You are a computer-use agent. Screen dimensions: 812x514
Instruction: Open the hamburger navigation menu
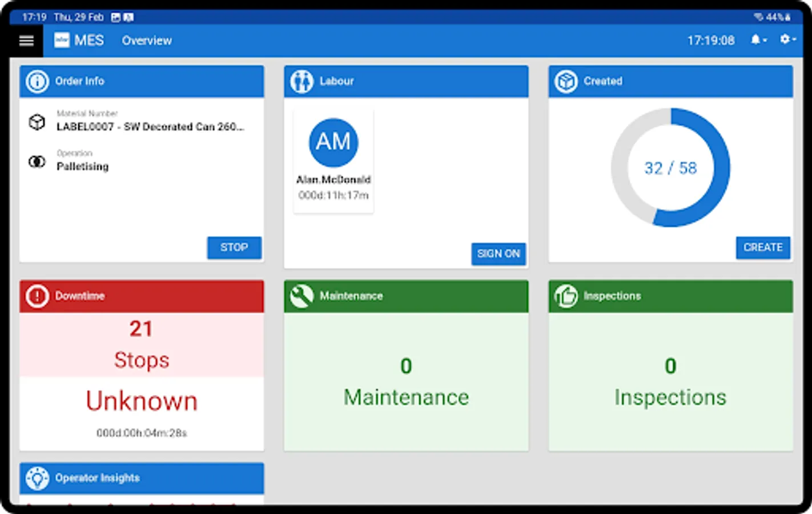point(26,41)
